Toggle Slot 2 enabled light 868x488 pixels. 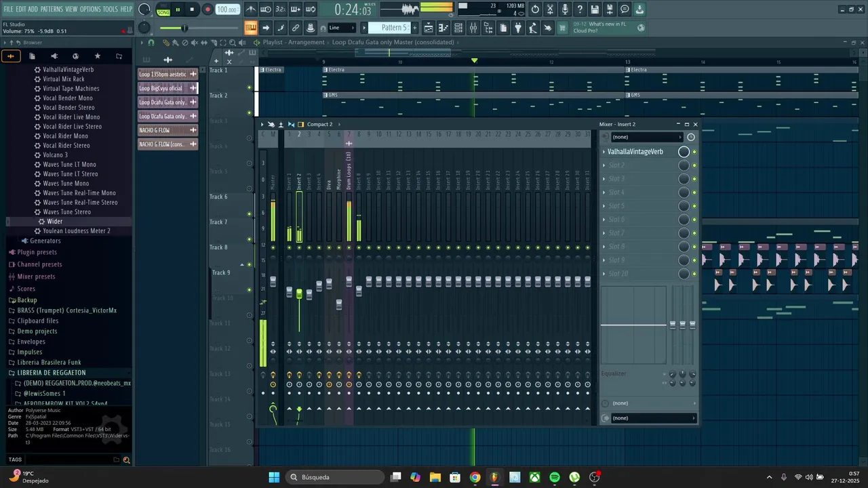pyautogui.click(x=694, y=165)
